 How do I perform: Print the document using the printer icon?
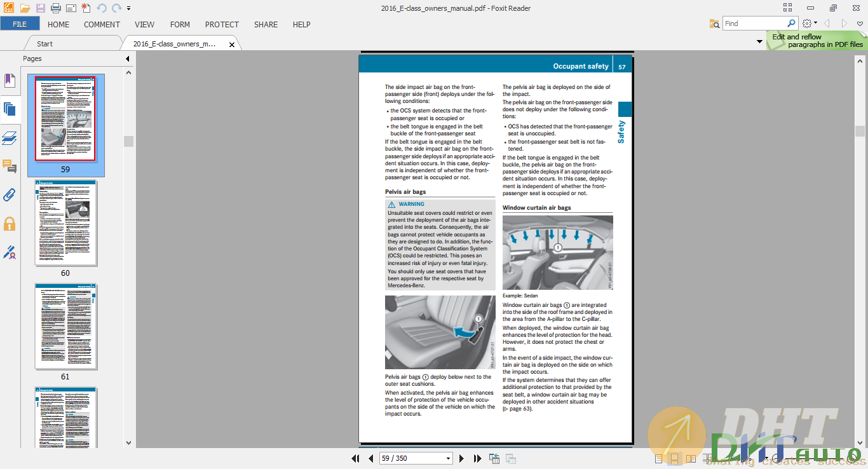pos(55,8)
